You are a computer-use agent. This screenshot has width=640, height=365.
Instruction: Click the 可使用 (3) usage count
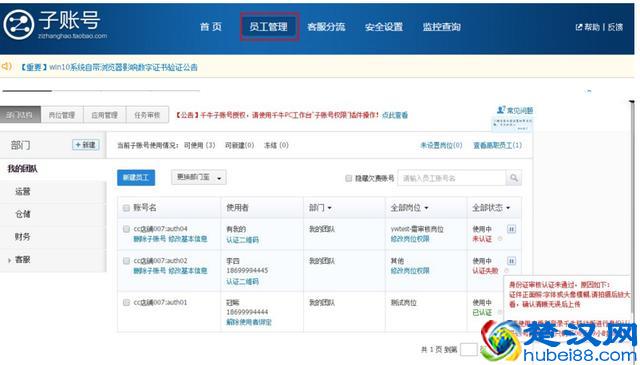point(200,145)
